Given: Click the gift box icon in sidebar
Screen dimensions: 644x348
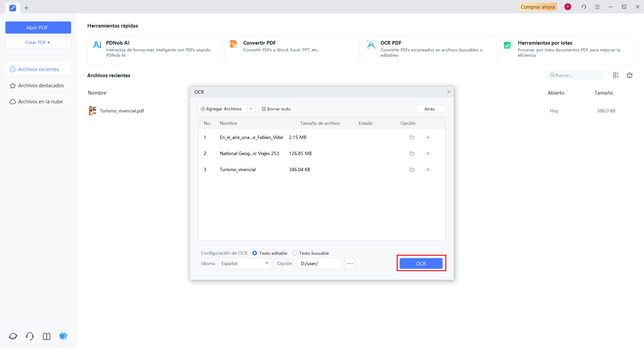Looking at the screenshot, I should 63,336.
